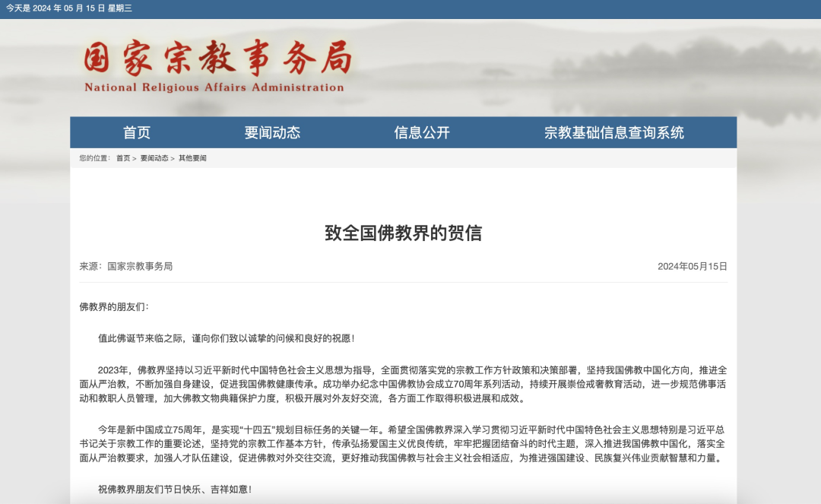Click the source text 来源：国家宗教事务局
This screenshot has height=504, width=821.
tap(126, 266)
